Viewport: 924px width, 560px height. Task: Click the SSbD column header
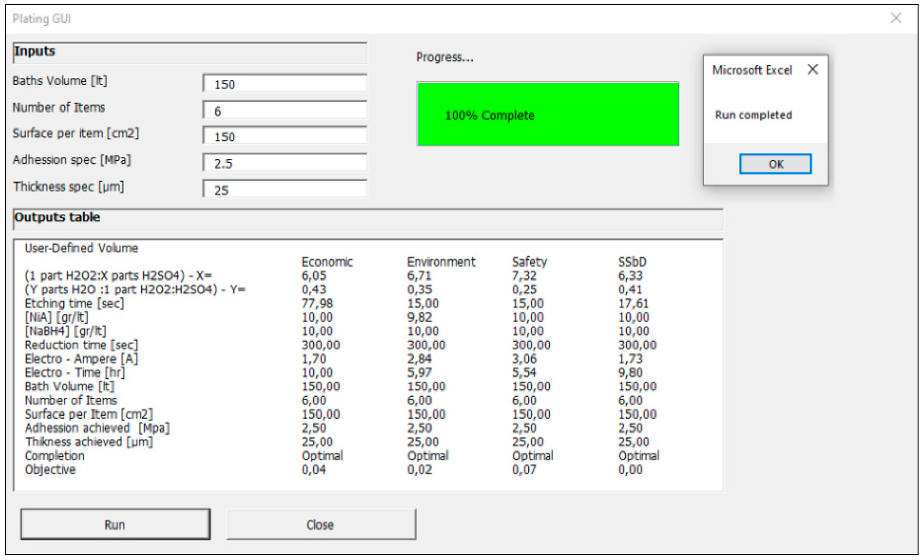(632, 262)
